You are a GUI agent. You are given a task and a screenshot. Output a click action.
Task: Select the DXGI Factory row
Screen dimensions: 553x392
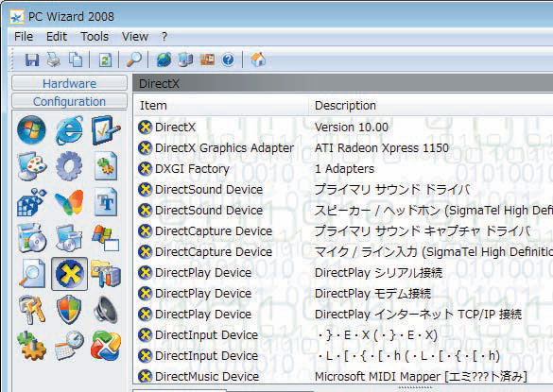(x=343, y=168)
